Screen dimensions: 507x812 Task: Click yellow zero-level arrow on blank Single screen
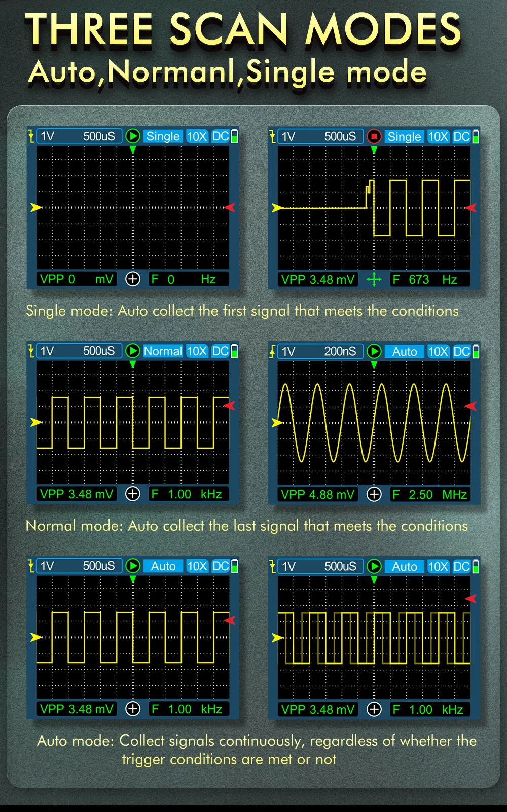[35, 207]
